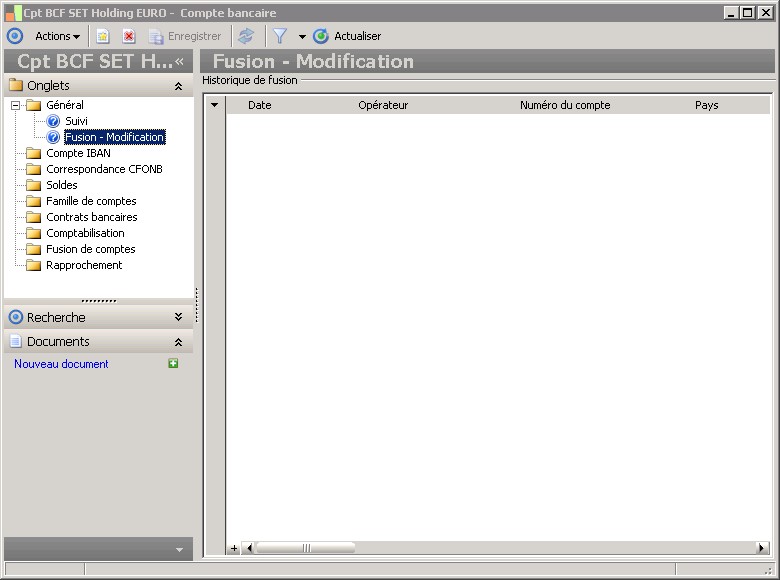Select Fusion - Modification tree item
Viewport: 780px width, 580px height.
114,137
